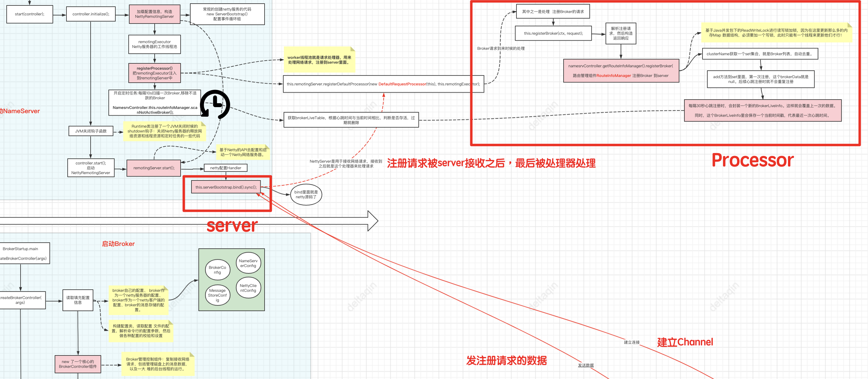Click the controller.initialize(); node
868x379 pixels.
point(91,14)
